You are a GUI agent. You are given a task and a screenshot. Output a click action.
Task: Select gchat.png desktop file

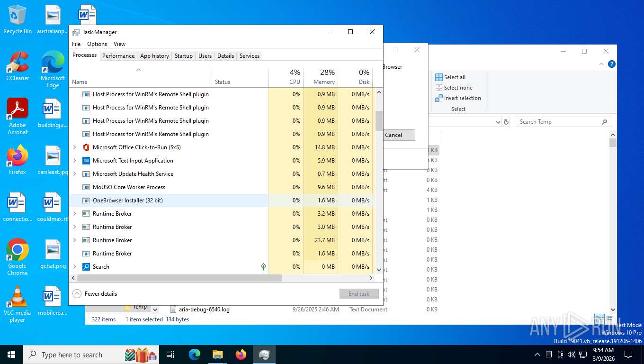tap(53, 254)
